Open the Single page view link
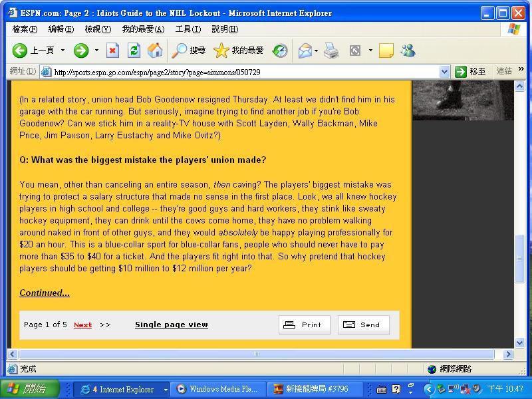 [172, 325]
